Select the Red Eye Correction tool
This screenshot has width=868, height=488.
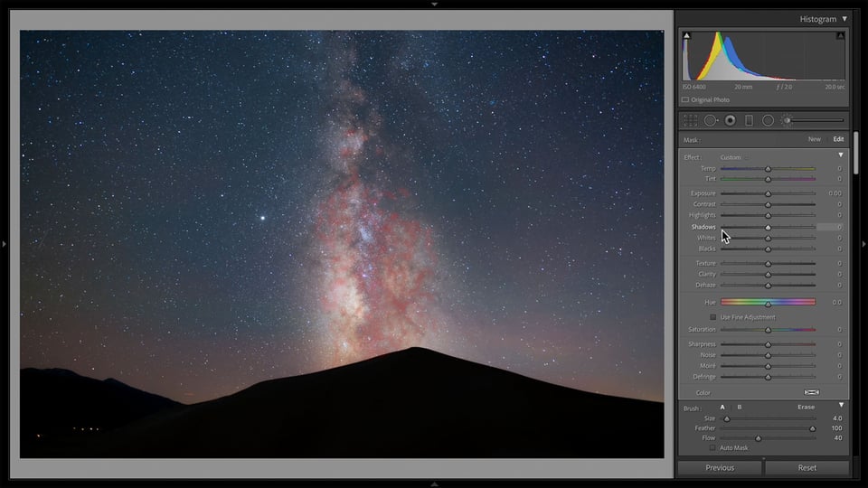731,120
